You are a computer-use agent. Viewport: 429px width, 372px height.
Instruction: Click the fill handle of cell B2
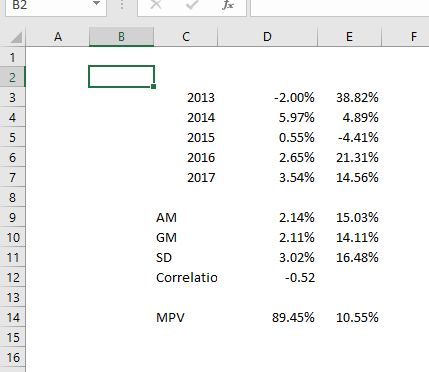(x=153, y=87)
